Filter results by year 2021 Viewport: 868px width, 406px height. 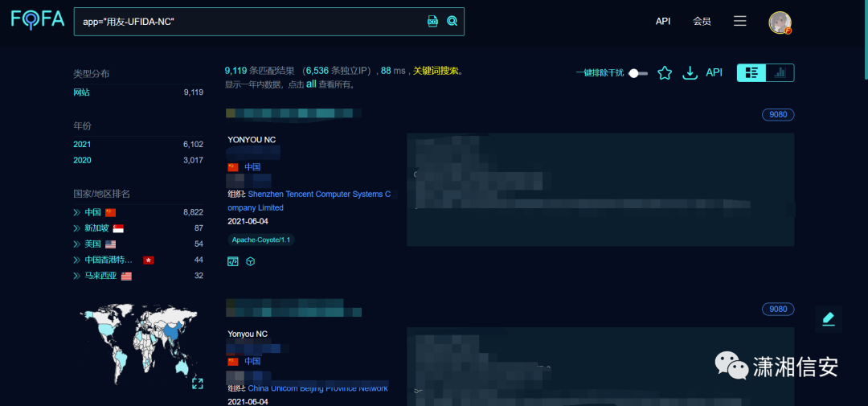pos(82,144)
